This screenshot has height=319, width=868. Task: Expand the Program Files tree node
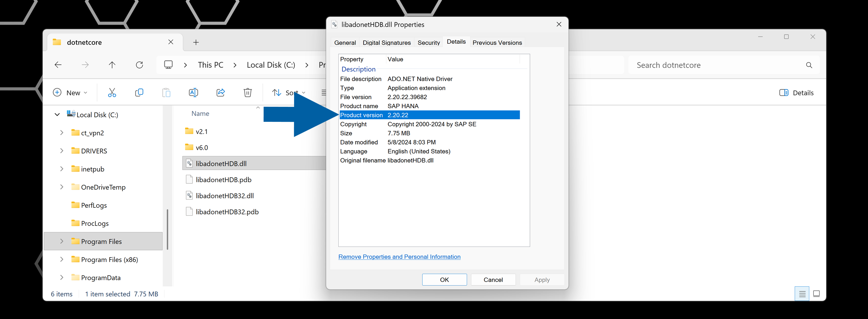tap(62, 242)
